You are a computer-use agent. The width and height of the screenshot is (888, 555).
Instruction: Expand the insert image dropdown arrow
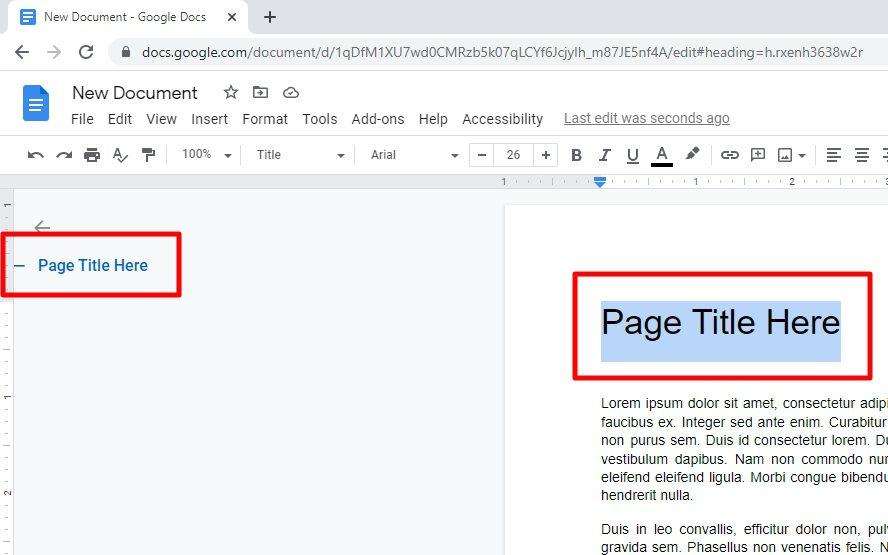pyautogui.click(x=801, y=155)
